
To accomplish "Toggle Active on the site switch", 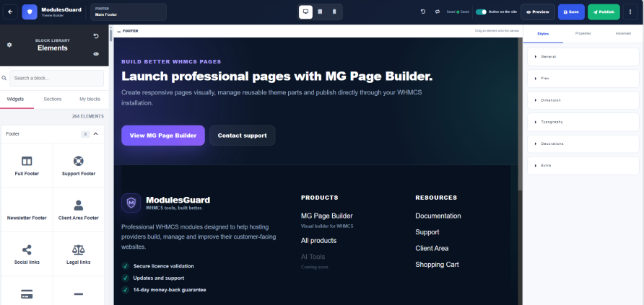I will pos(481,12).
